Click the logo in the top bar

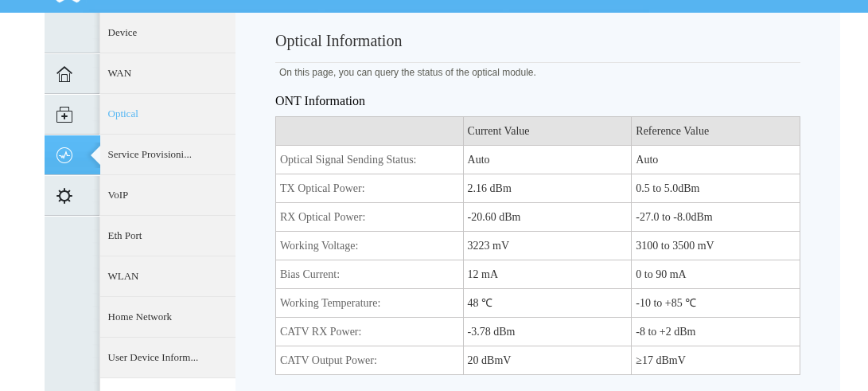[68, 2]
